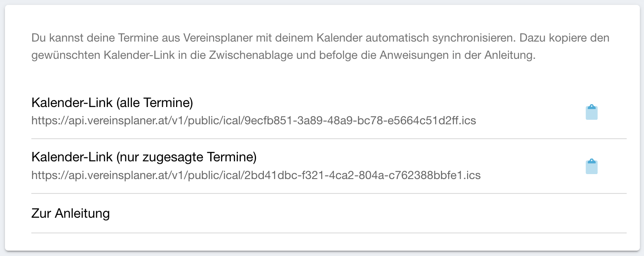This screenshot has width=644, height=256.
Task: Copy the alle Termine link with the clipboard icon
Action: [592, 112]
